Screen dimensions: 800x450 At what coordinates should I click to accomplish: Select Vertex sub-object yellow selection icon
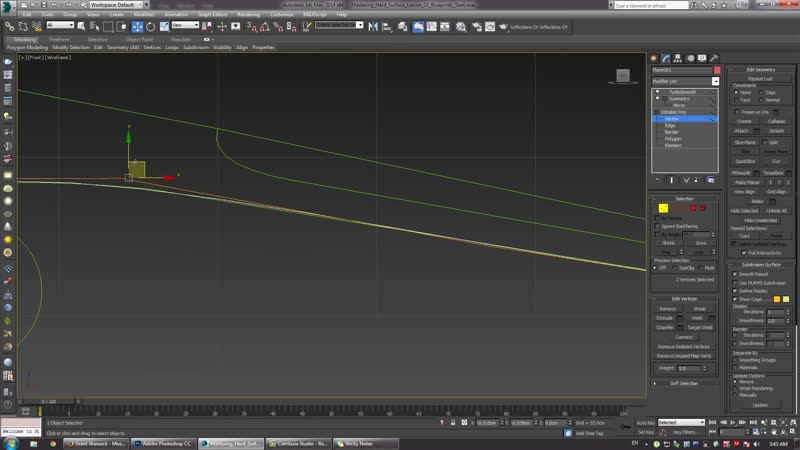tap(663, 208)
